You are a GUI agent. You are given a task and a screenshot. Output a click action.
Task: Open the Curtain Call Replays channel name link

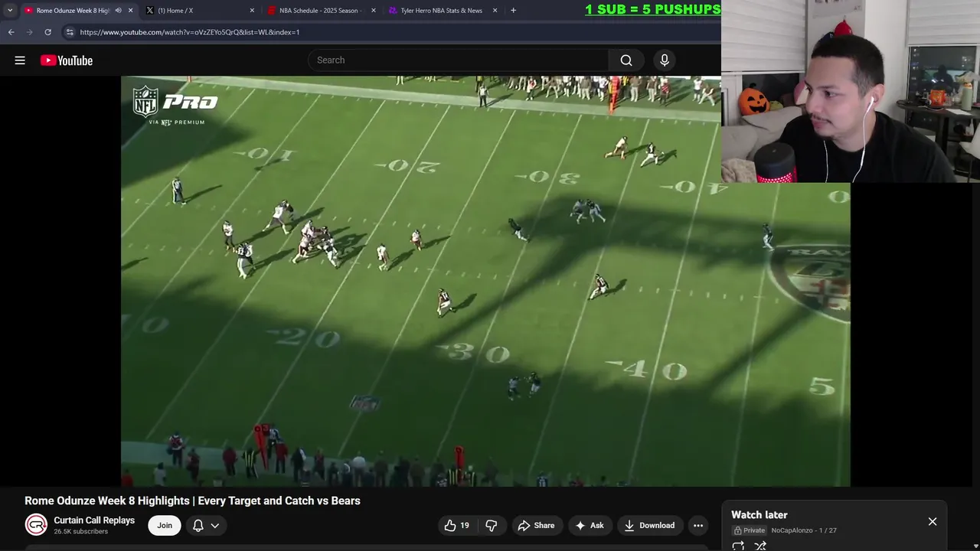click(x=94, y=520)
